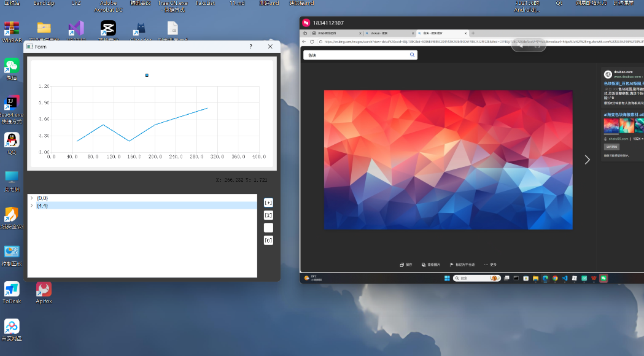Open This PC desktop icon
The width and height of the screenshot is (644, 356).
click(x=12, y=180)
